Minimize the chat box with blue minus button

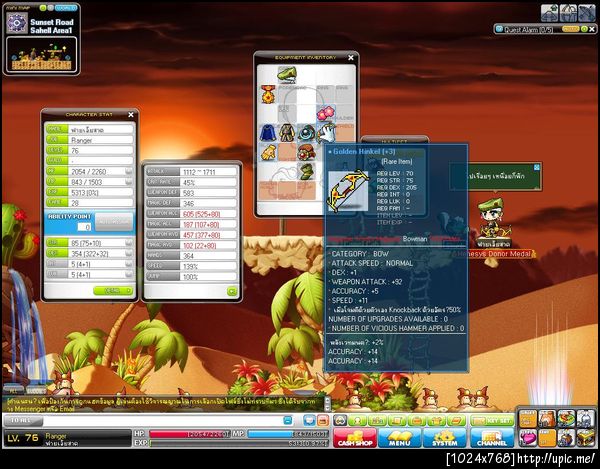tap(287, 420)
